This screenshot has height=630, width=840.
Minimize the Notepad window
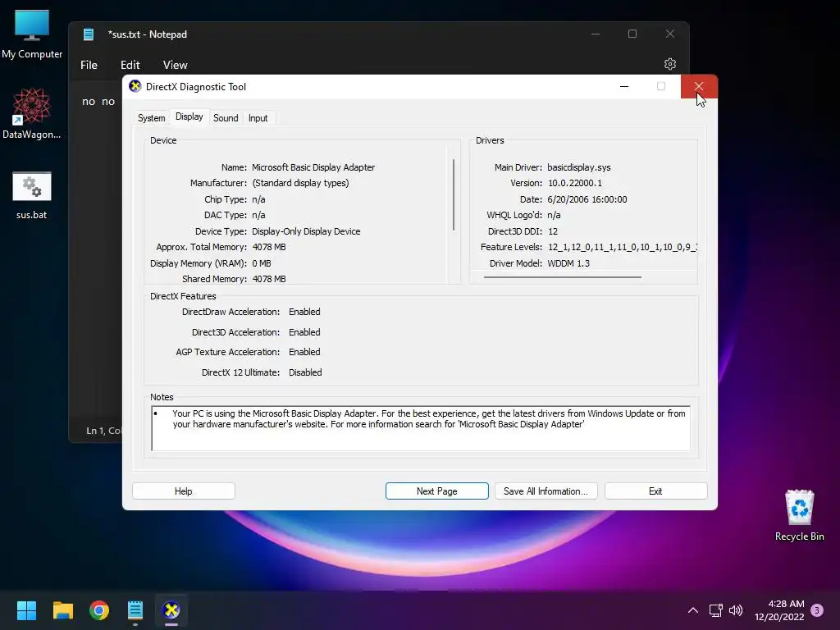pos(596,34)
